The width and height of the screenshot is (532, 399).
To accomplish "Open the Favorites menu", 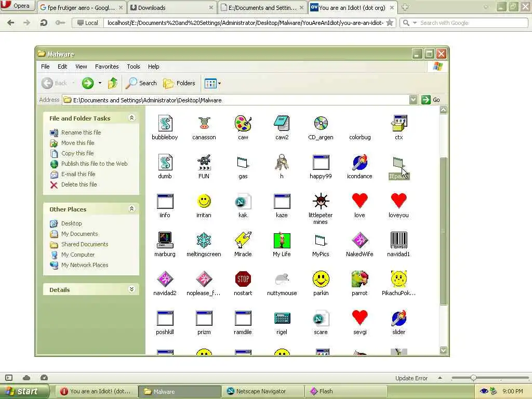I will 107,66.
